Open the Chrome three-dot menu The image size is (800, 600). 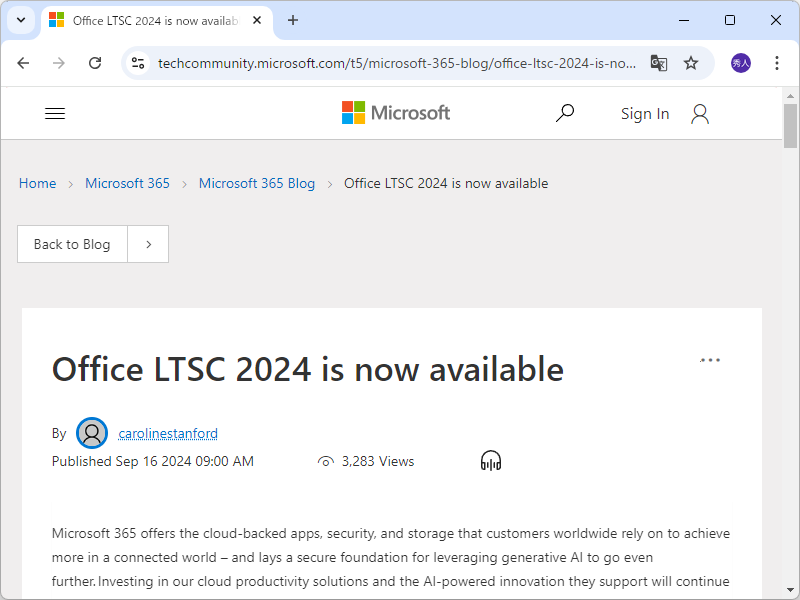777,62
